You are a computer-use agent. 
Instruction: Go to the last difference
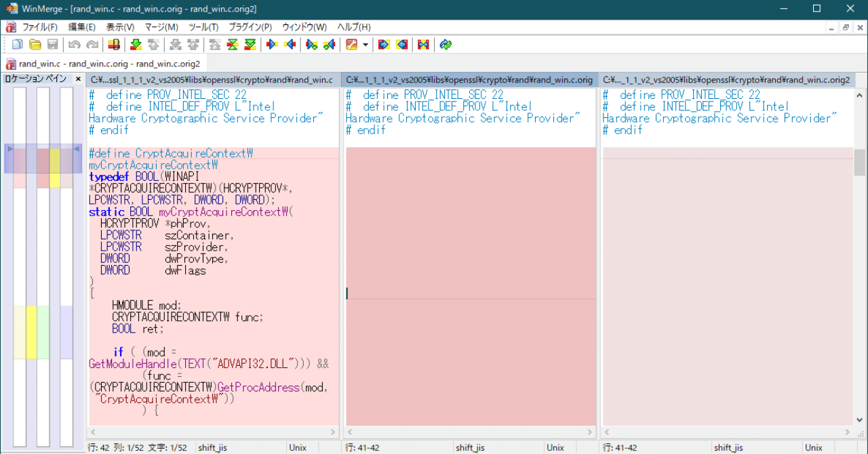point(250,45)
